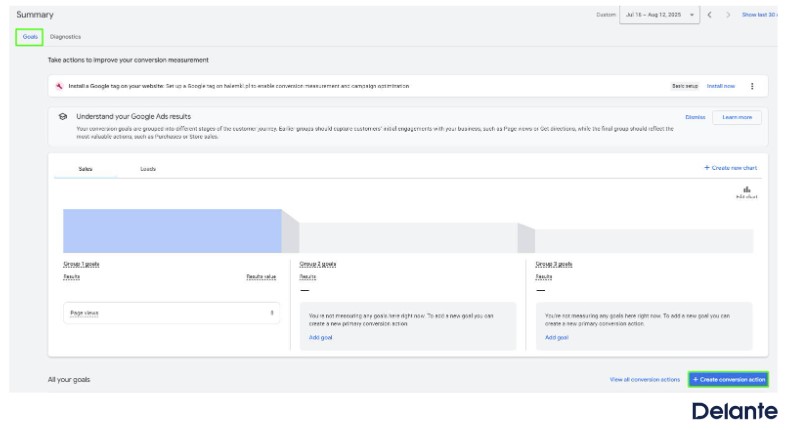
Task: Click the graduation cap icon beside Understand your Google Ads results
Action: tap(62, 116)
